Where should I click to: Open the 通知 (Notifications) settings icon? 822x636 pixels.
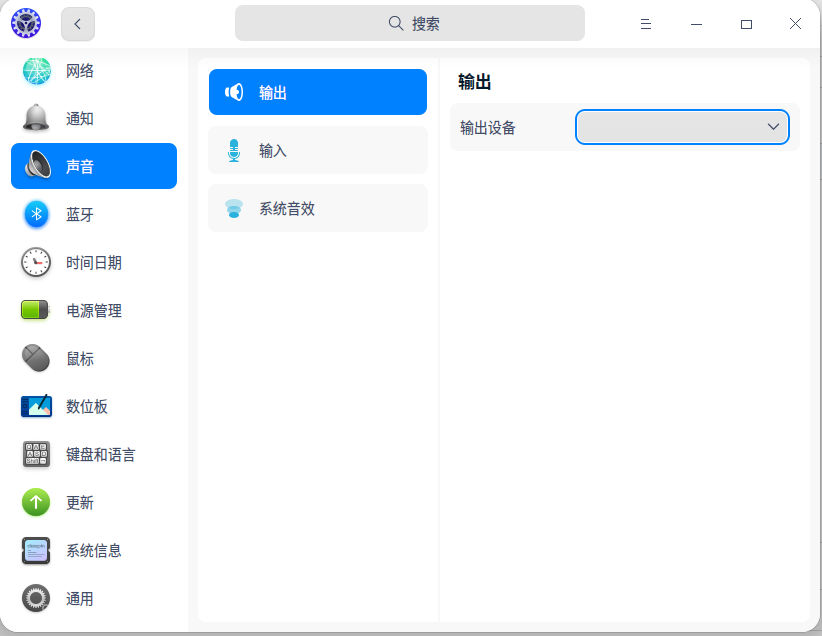point(36,118)
